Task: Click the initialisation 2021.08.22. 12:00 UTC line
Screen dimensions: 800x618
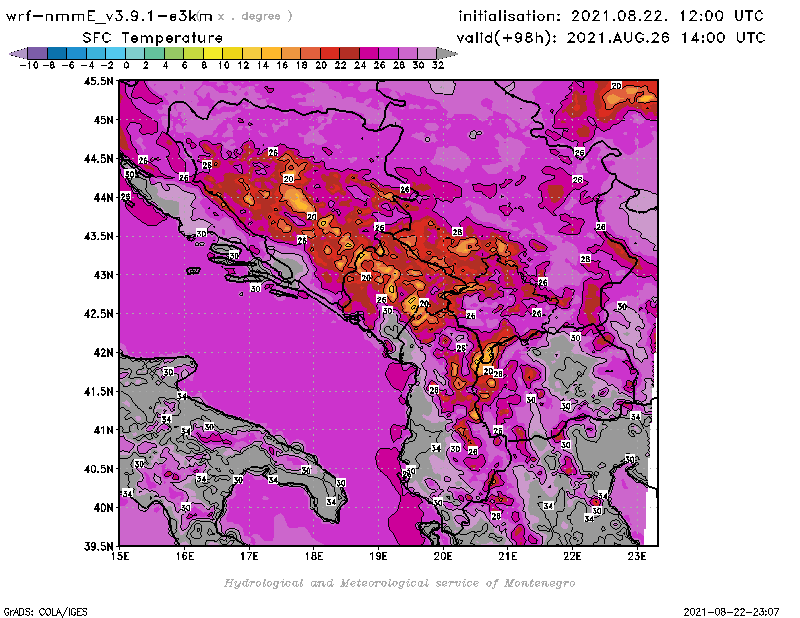Action: 611,16
